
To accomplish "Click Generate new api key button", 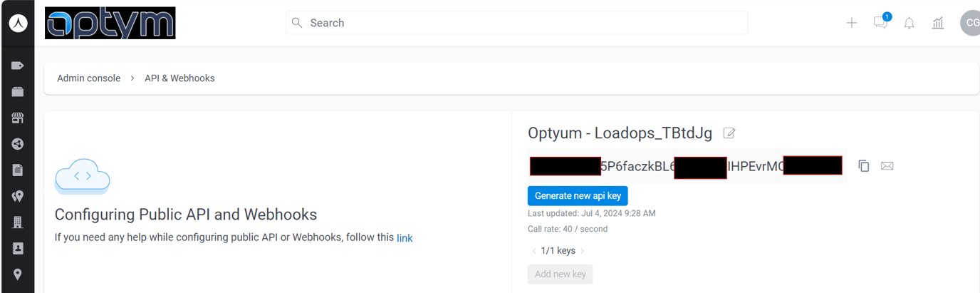I will pyautogui.click(x=578, y=196).
